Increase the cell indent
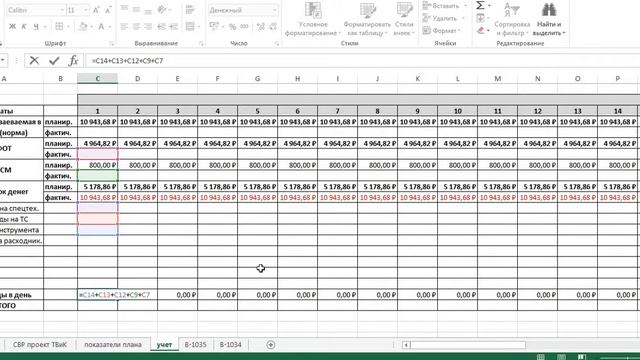The height and width of the screenshot is (360, 640). [173, 27]
